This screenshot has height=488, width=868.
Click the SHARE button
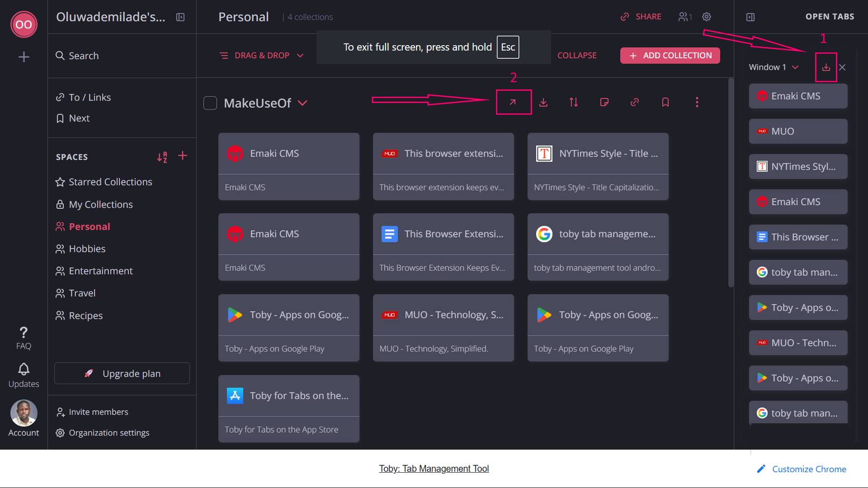[x=641, y=17]
